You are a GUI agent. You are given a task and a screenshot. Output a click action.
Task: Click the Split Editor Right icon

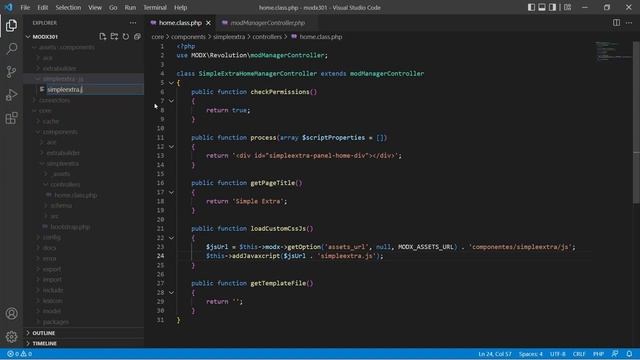pyautogui.click(x=616, y=23)
